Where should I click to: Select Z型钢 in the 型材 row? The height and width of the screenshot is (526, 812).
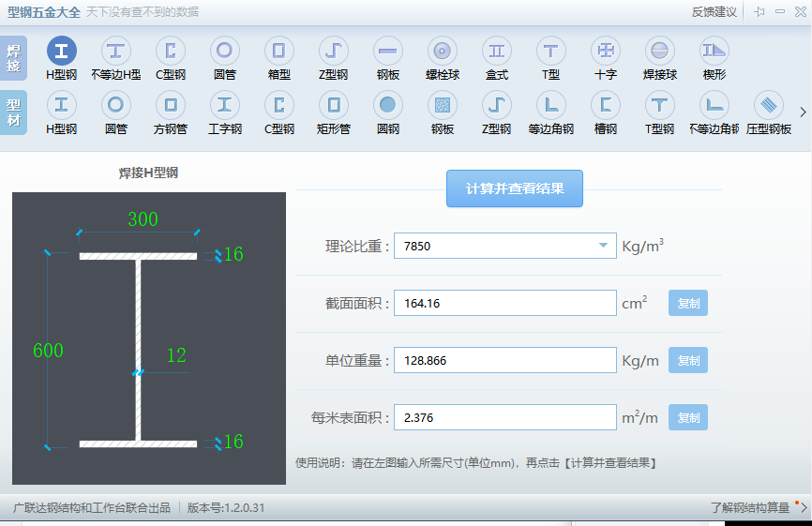pyautogui.click(x=497, y=105)
